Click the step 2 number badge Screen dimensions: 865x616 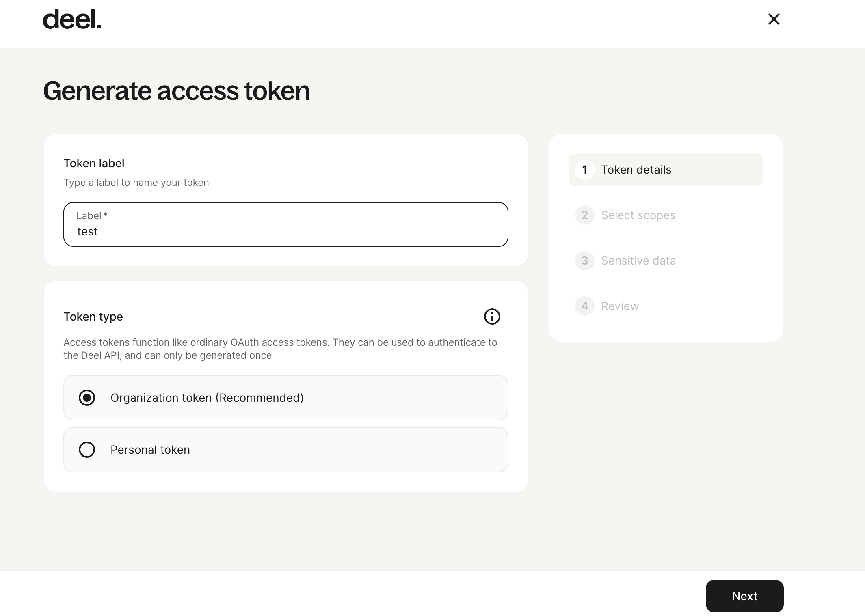(x=585, y=215)
